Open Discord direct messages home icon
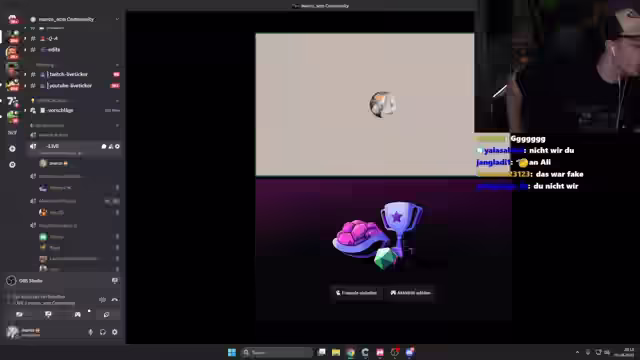The image size is (640, 360). 12,19
